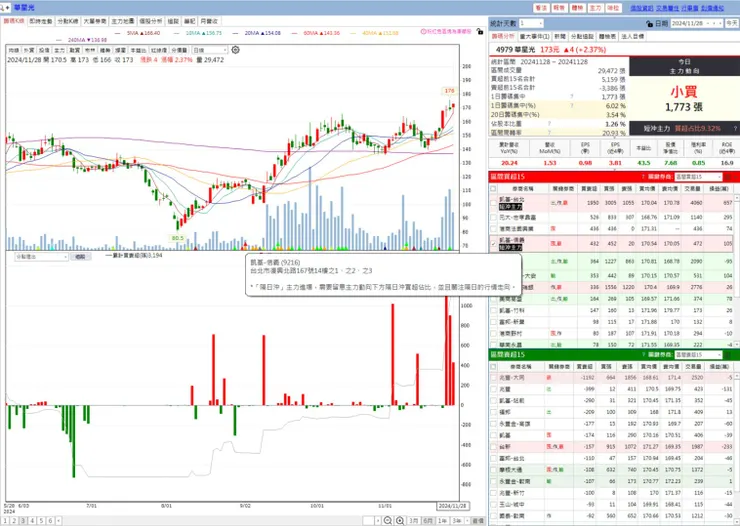740x526 pixels.
Task: Select the 3年 range button
Action: pos(457,521)
